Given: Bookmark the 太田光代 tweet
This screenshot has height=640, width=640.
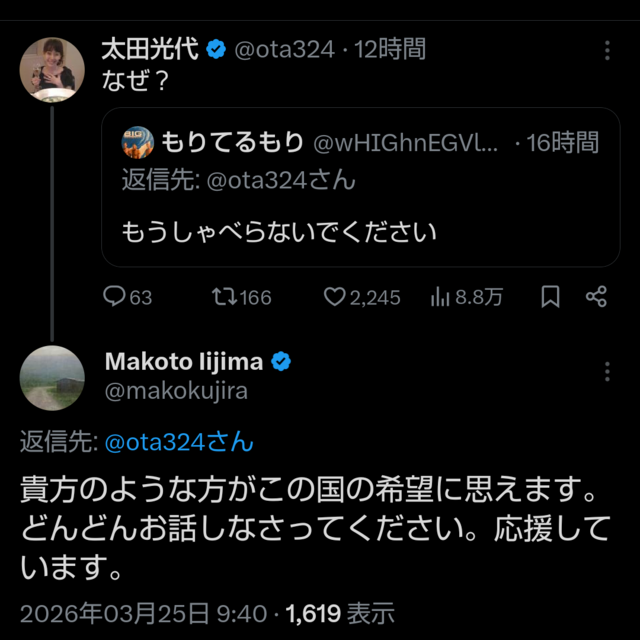Looking at the screenshot, I should [550, 297].
